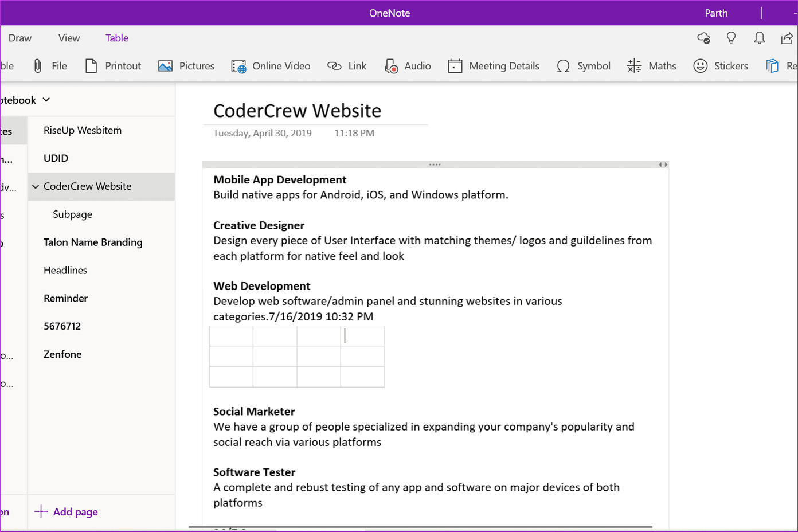
Task: Click the Link chain icon
Action: (334, 66)
